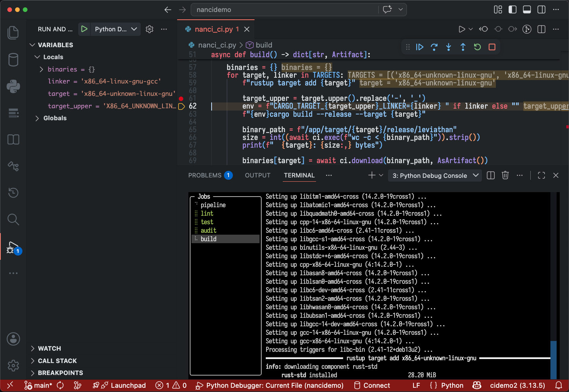Create a new terminal with the plus icon
The width and height of the screenshot is (569, 392).
coord(372,175)
